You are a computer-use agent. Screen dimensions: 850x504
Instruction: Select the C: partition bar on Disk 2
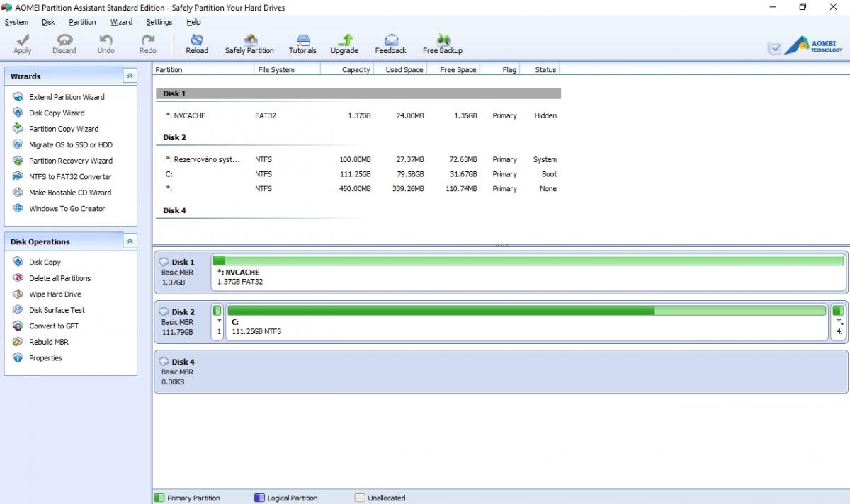(x=527, y=322)
